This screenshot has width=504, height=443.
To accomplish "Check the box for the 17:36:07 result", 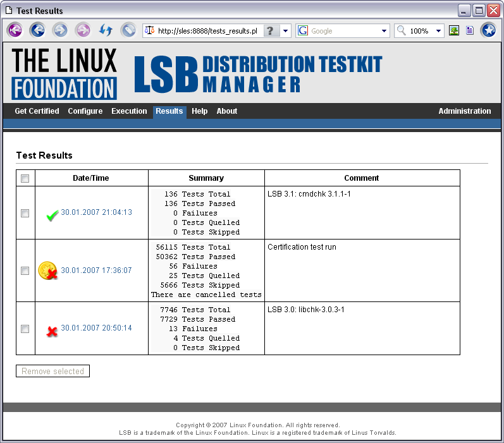I will (25, 271).
